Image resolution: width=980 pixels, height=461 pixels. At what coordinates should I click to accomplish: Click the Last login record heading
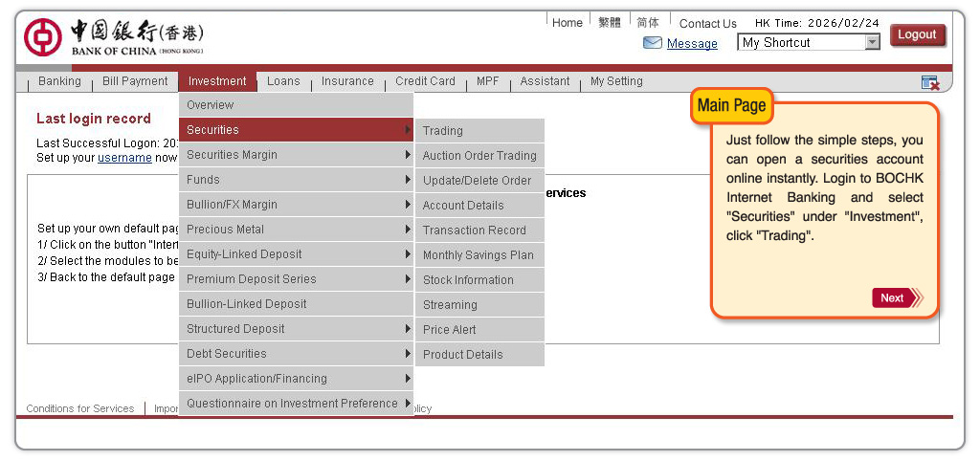pos(94,119)
